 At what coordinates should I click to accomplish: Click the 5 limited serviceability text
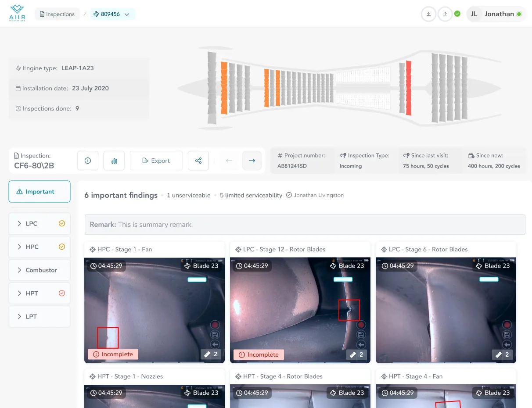pyautogui.click(x=251, y=195)
